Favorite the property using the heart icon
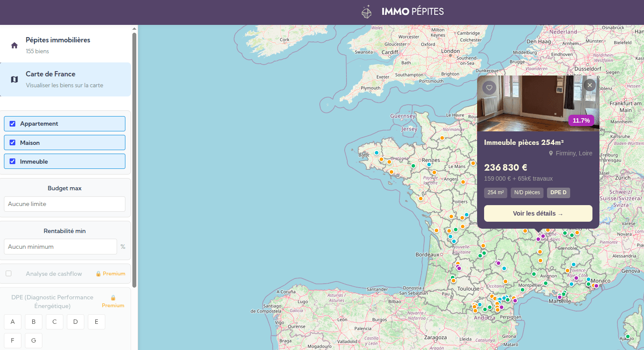644x350 pixels. point(489,88)
